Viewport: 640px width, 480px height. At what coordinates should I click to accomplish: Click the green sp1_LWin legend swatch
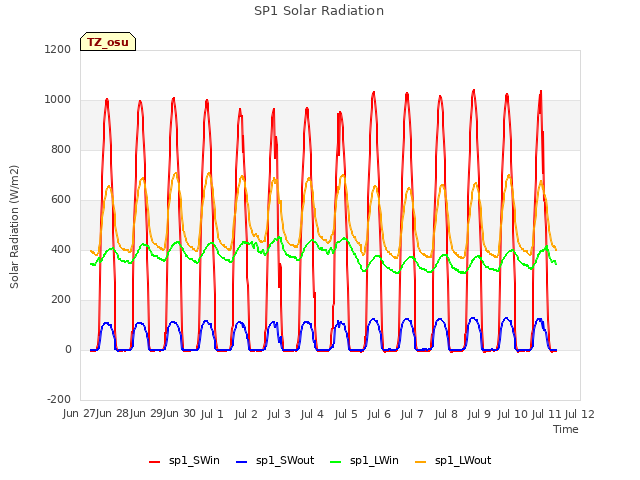[x=336, y=462]
